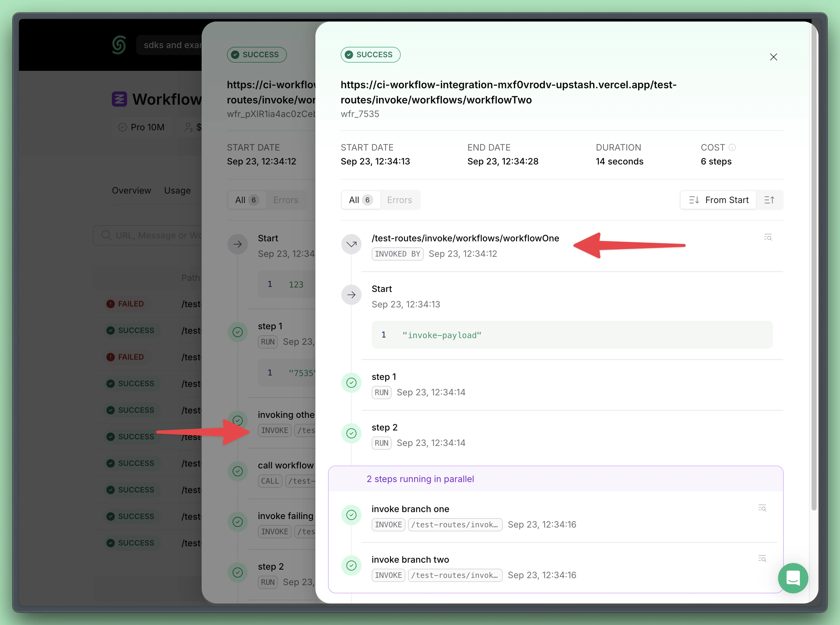Click the Upstash logo icon
Viewport: 840px width, 625px height.
pos(119,45)
